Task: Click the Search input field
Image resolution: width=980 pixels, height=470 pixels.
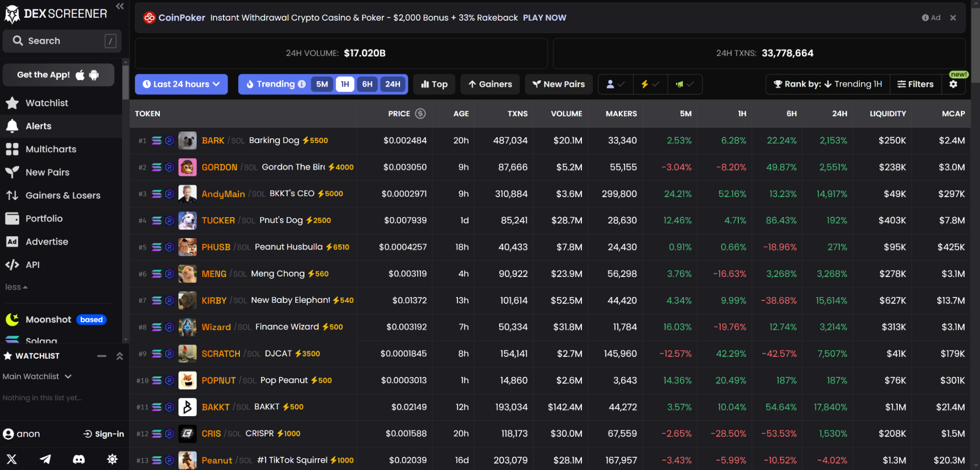Action: click(x=61, y=41)
